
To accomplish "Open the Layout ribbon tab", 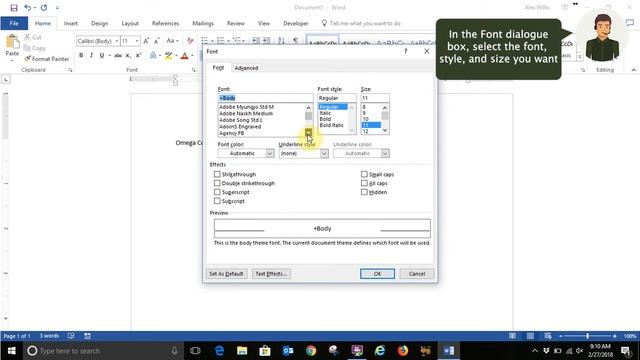I will coord(130,23).
